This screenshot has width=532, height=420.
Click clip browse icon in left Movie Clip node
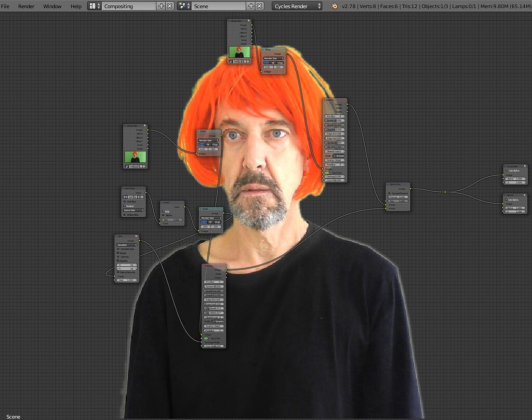(127, 167)
